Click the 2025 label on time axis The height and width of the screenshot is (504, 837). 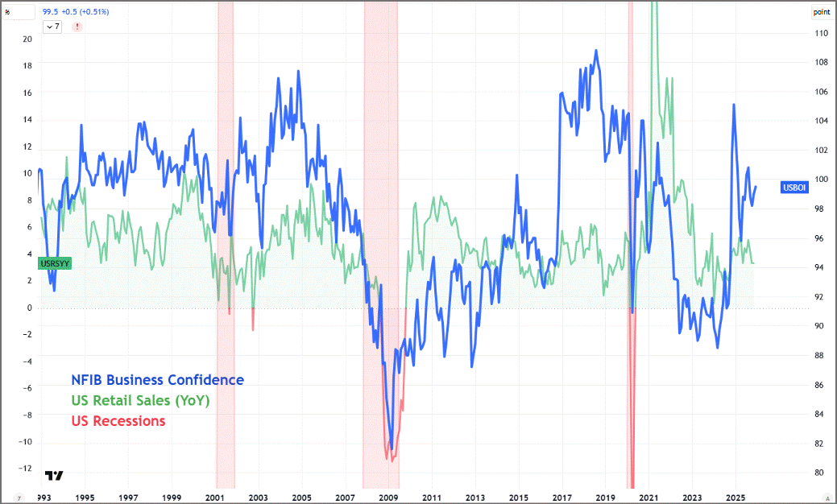coord(735,498)
